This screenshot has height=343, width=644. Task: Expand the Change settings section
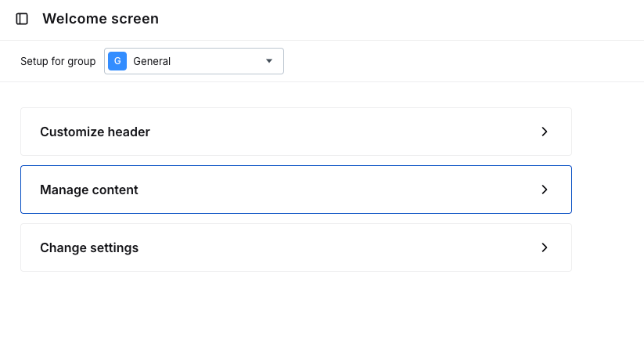click(x=296, y=247)
